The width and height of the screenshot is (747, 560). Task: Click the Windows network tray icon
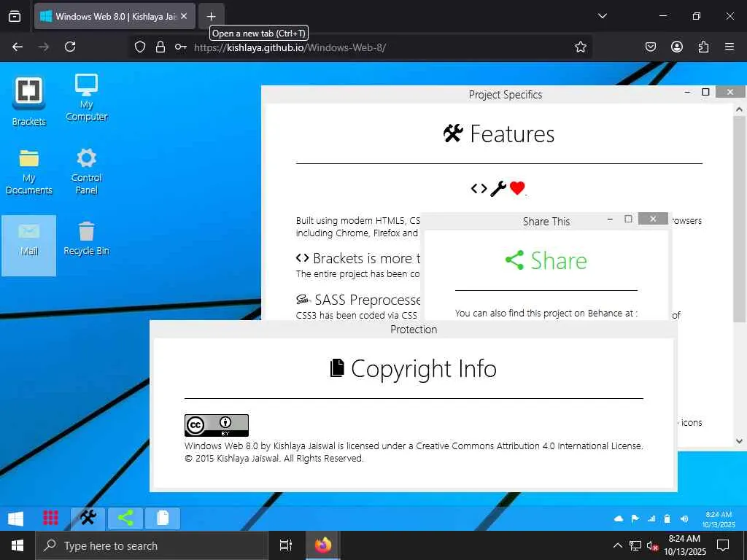pyautogui.click(x=635, y=545)
